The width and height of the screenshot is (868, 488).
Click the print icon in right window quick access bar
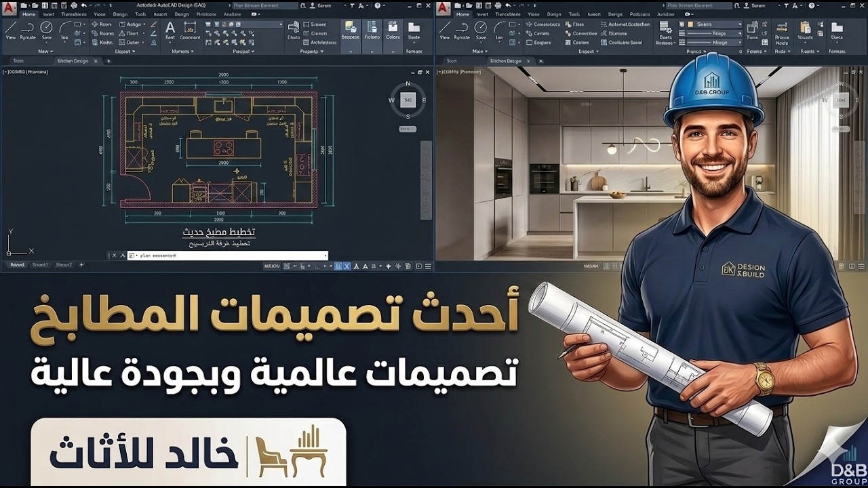498,5
